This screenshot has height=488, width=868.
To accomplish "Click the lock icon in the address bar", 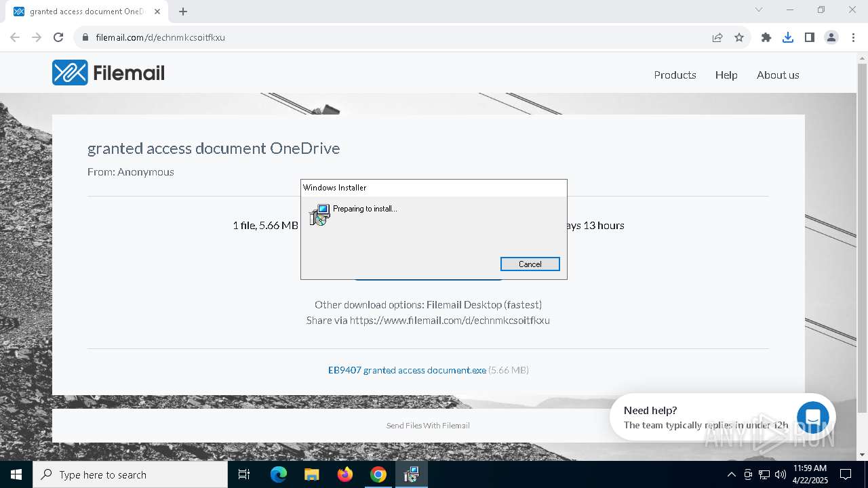I will (85, 37).
